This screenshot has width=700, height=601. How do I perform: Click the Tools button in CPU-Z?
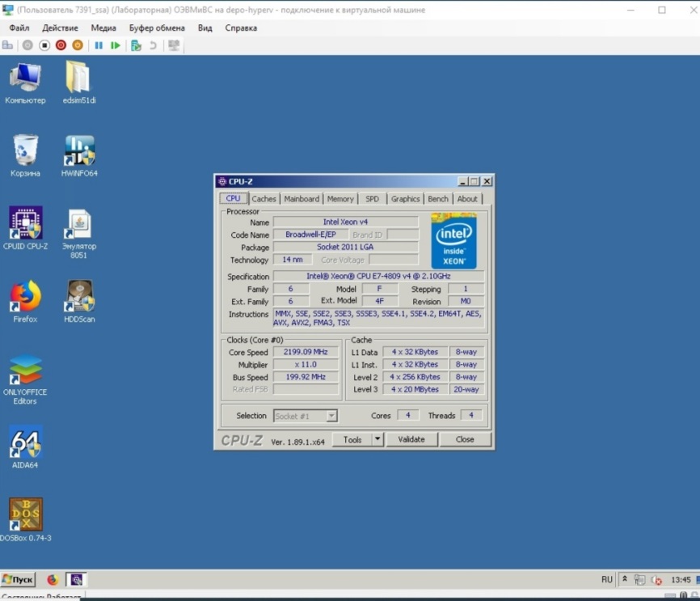[x=352, y=440]
